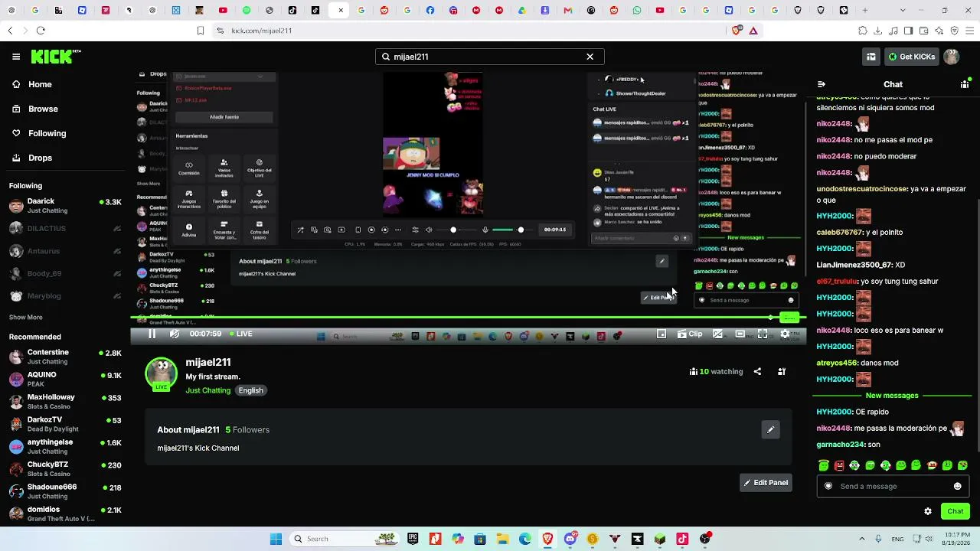Viewport: 980px width, 551px height.
Task: Click the mijael211 search field
Action: [x=490, y=57]
